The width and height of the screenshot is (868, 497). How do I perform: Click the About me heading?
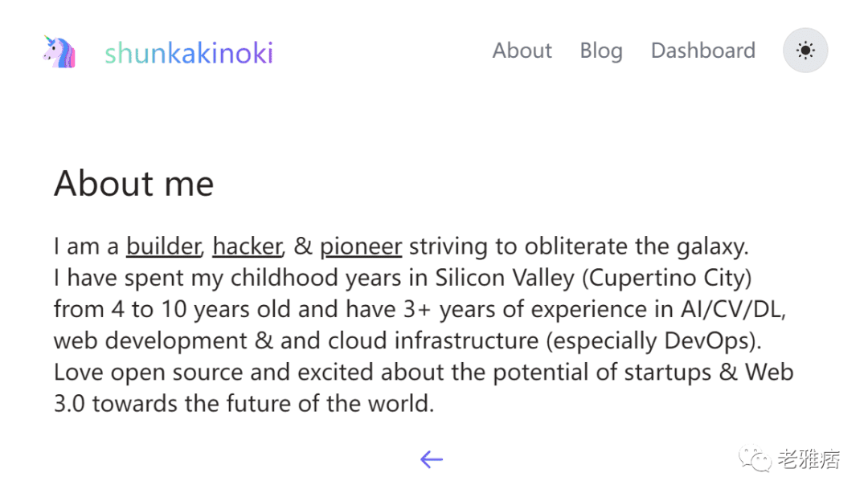[x=134, y=184]
